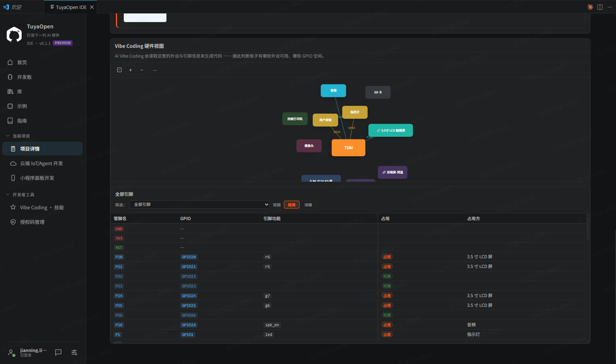Select the 双眼屏-圆显 node
Viewport: 616px width, 364px height.
(392, 172)
